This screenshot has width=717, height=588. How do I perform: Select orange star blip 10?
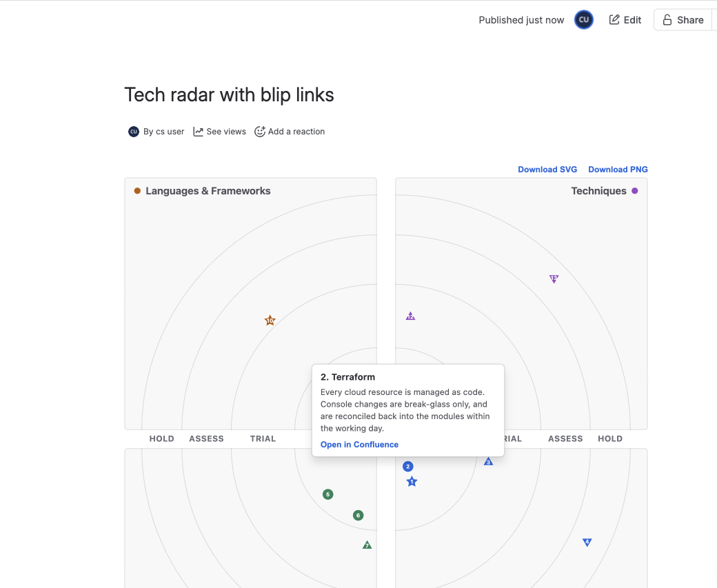pos(270,321)
